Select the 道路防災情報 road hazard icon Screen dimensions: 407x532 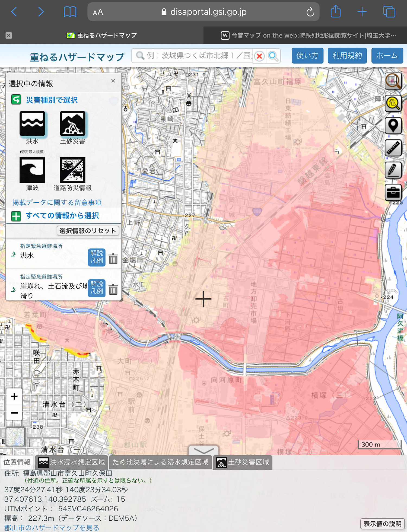click(x=72, y=170)
